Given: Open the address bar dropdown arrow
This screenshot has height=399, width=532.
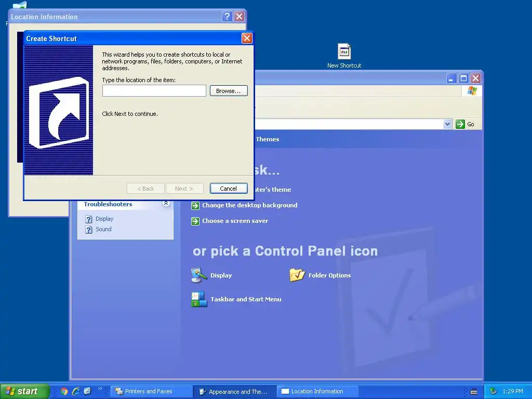Looking at the screenshot, I should pyautogui.click(x=447, y=124).
